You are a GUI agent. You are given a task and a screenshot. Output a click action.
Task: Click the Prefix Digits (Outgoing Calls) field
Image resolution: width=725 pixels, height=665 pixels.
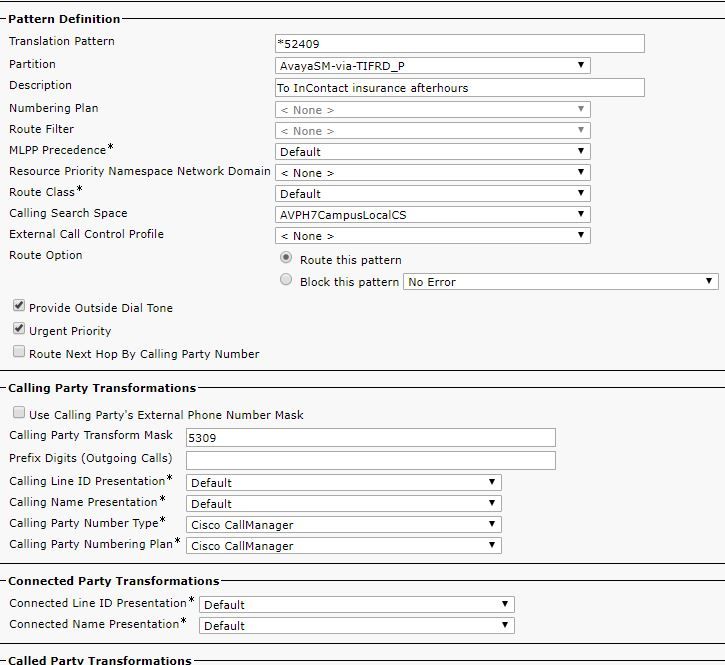point(370,460)
